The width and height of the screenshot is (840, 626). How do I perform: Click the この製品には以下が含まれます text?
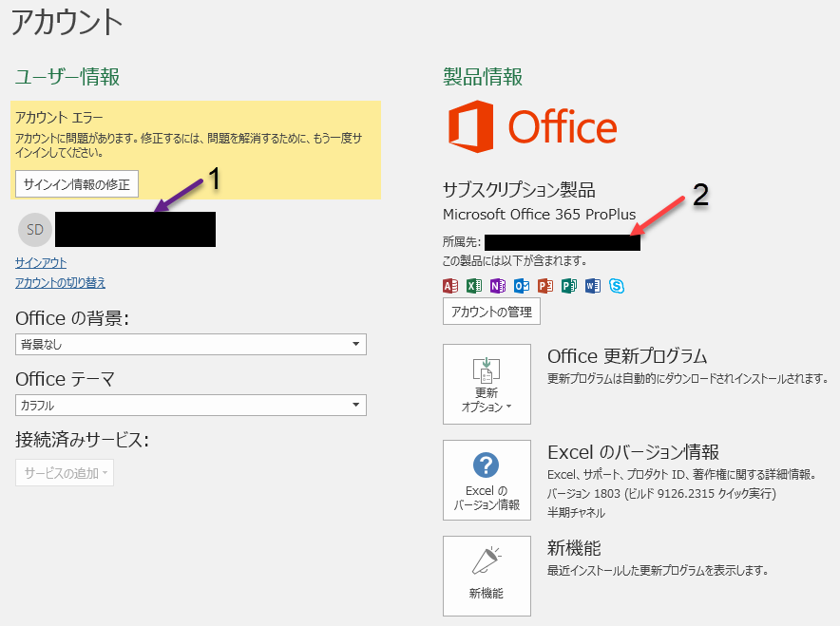(515, 261)
